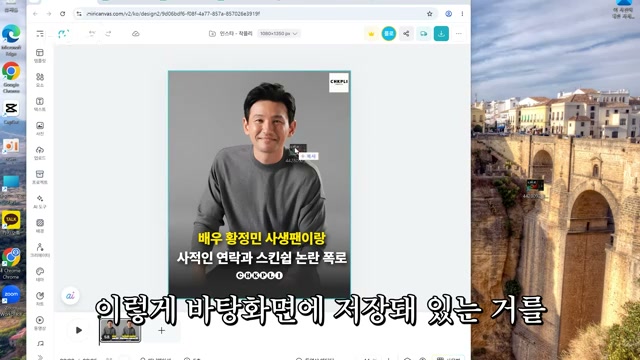Click the teal download button
Viewport: 640px width, 360px height.
441,34
